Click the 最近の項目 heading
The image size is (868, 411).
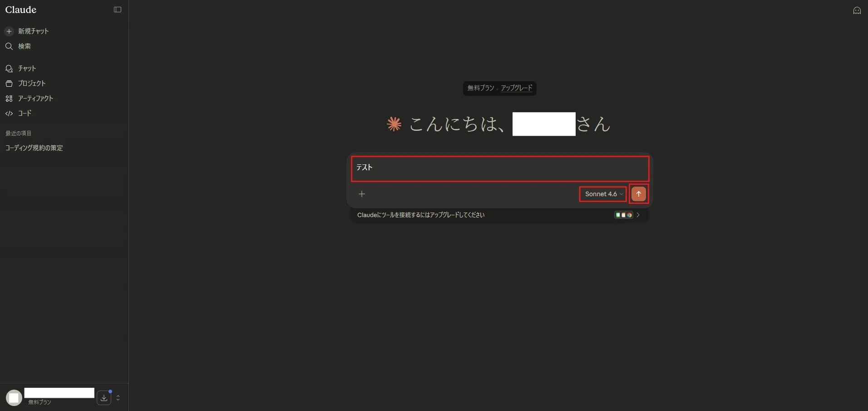pos(19,134)
